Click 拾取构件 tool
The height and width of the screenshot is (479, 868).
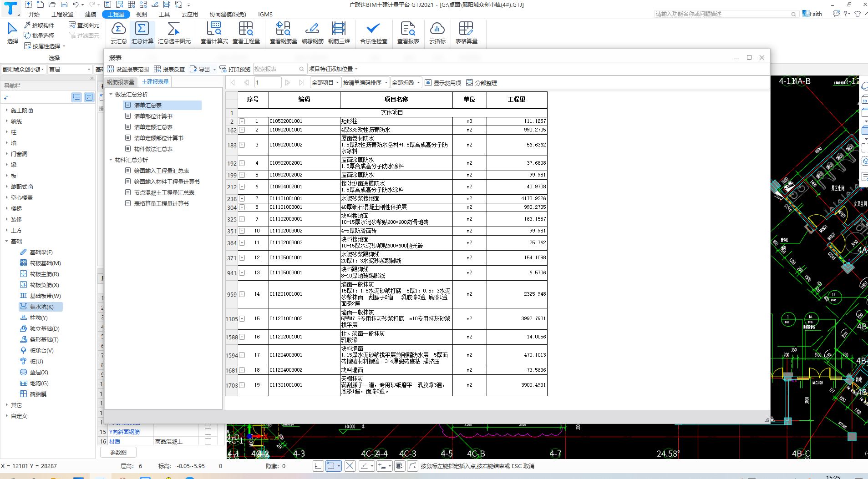tap(39, 25)
